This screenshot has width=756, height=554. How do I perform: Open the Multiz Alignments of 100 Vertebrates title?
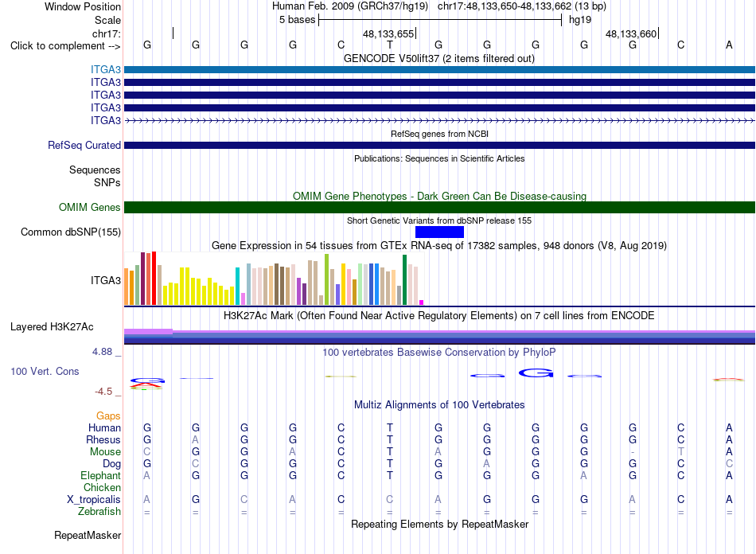tap(439, 404)
